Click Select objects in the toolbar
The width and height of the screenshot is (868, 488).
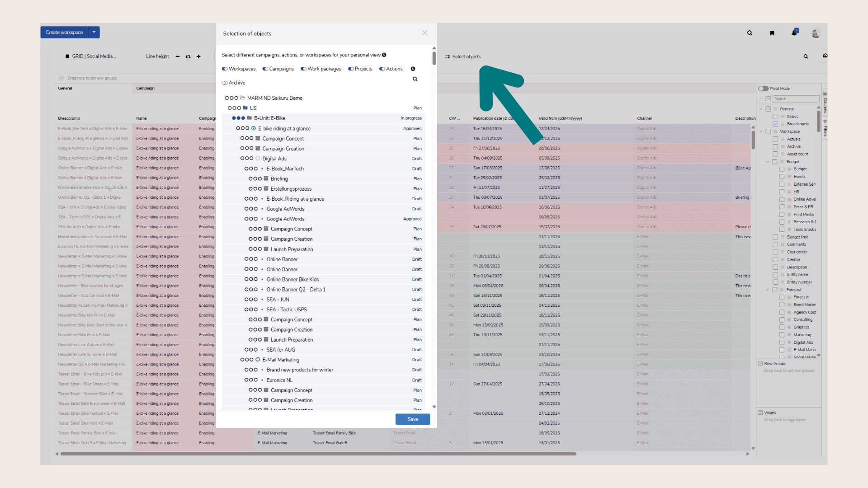[463, 56]
